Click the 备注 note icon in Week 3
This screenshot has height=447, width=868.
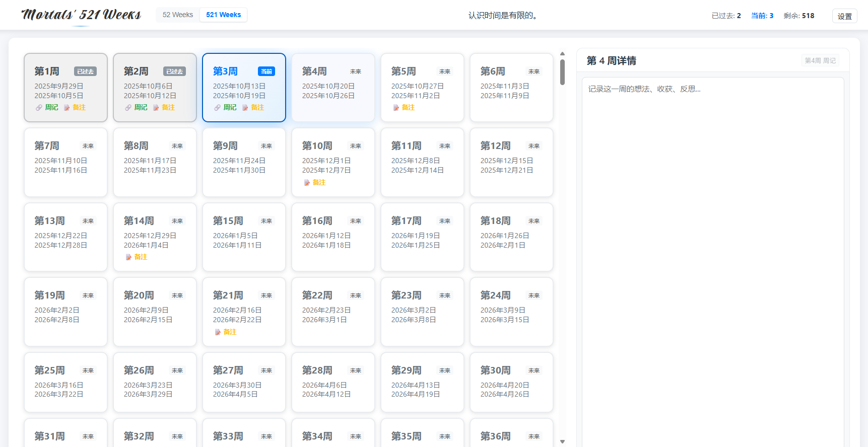[x=245, y=108]
